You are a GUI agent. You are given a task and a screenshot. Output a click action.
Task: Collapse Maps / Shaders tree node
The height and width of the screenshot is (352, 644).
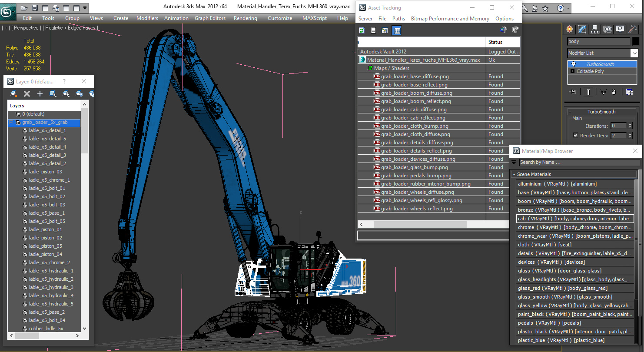pyautogui.click(x=370, y=68)
